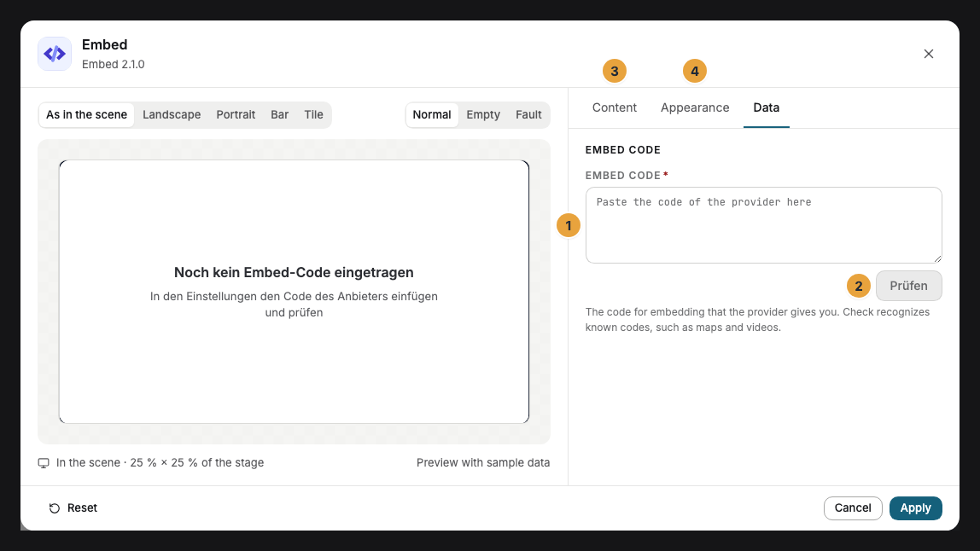Click the Prüfen button
The width and height of the screenshot is (980, 551).
point(909,286)
